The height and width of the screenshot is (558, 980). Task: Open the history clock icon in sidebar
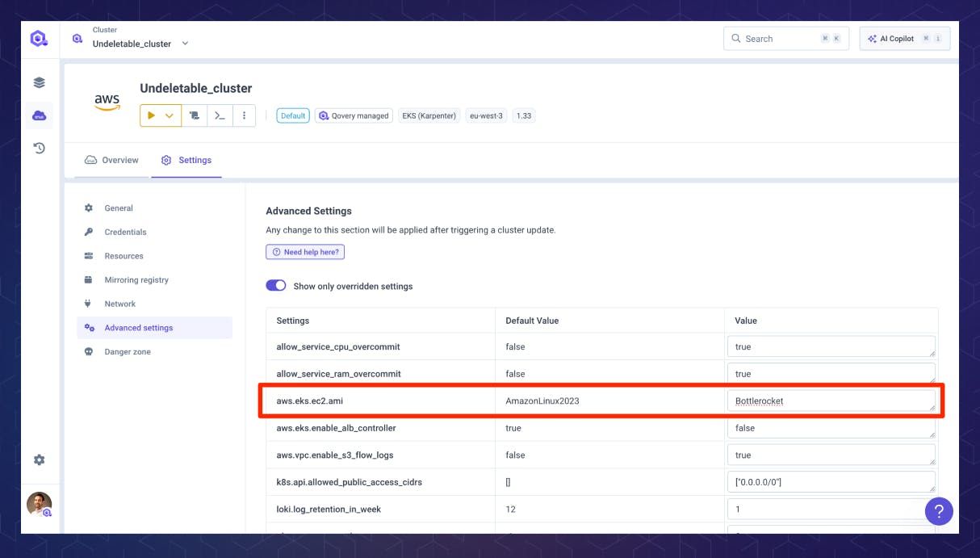39,148
